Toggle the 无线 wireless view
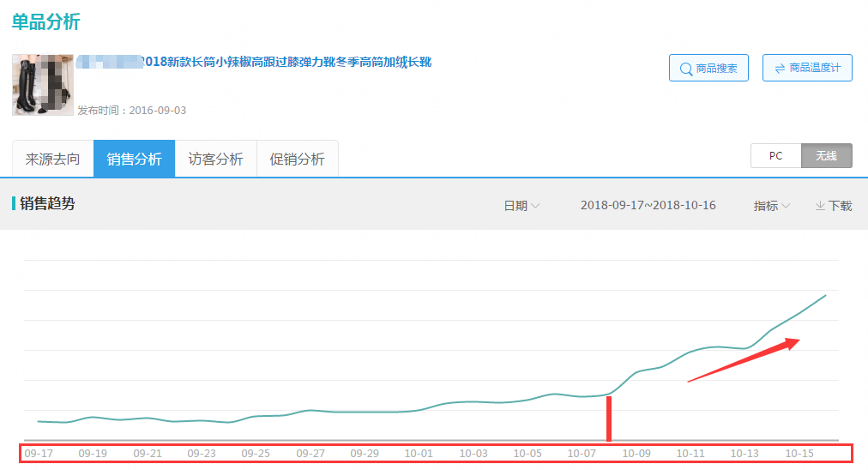The width and height of the screenshot is (868, 470). point(827,155)
